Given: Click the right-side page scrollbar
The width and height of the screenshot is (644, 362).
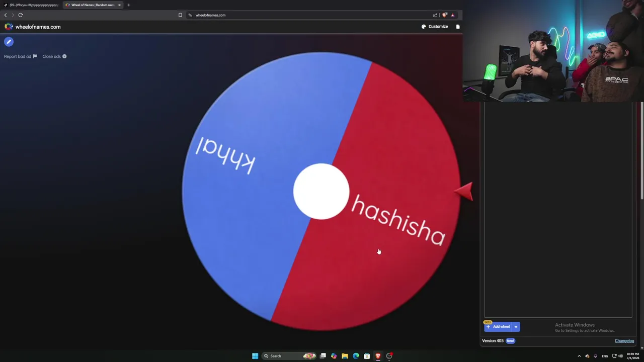Looking at the screenshot, I should pos(642,151).
